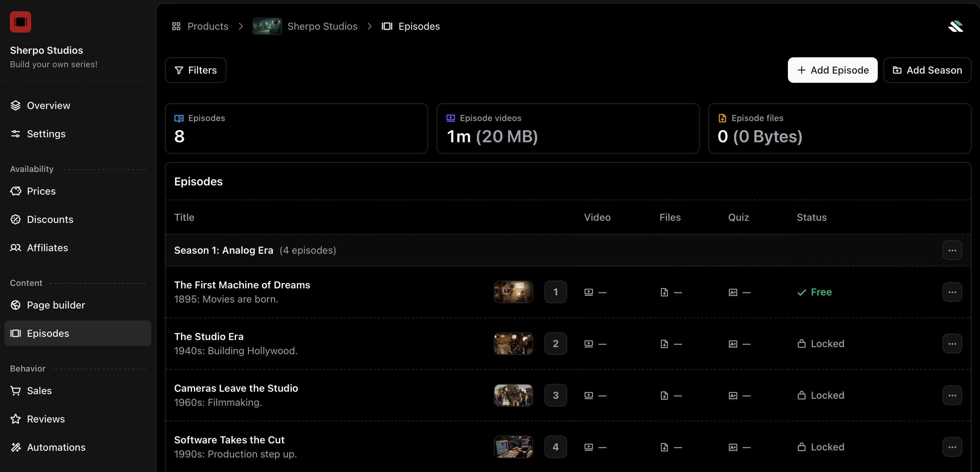Viewport: 980px width, 472px height.
Task: Click the Prices ticket icon
Action: point(16,191)
